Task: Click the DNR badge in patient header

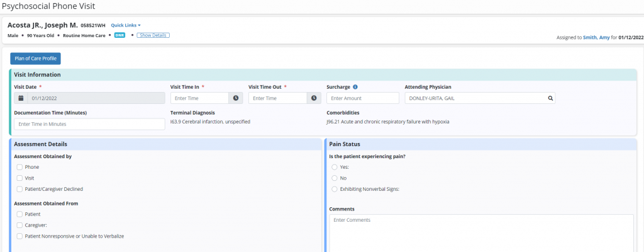Action: 119,35
